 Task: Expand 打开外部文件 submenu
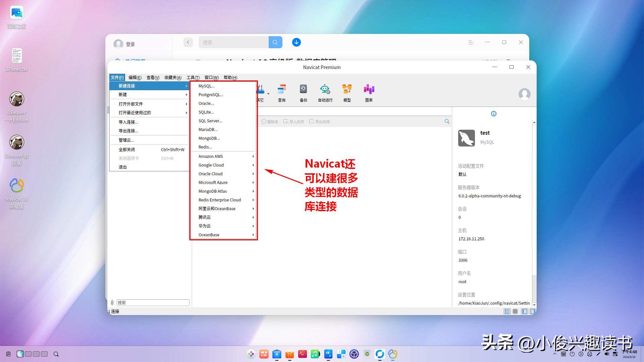click(149, 104)
